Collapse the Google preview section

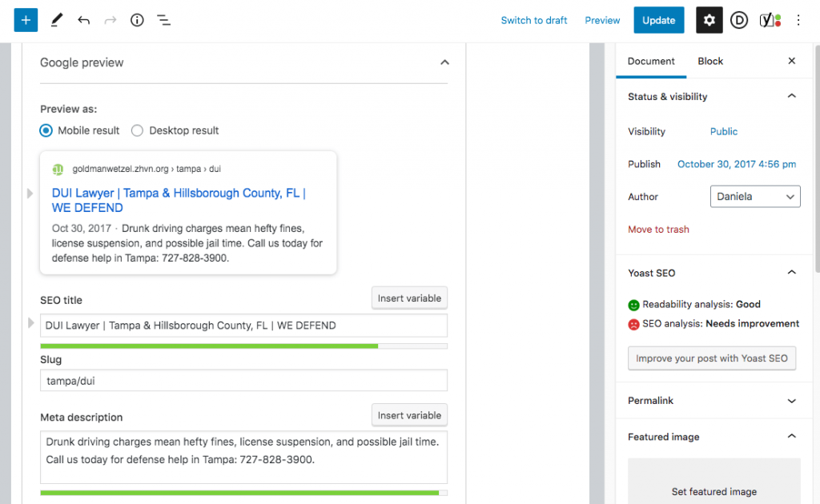pyautogui.click(x=444, y=62)
